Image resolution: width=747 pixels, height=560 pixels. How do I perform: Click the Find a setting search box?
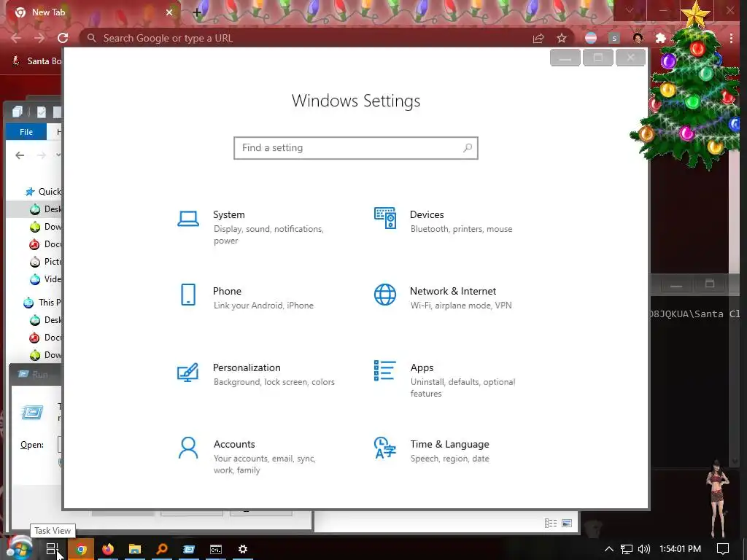356,148
